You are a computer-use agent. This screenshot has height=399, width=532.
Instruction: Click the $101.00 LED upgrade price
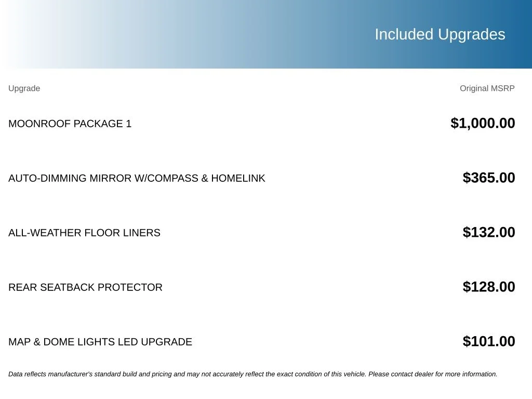(x=488, y=341)
